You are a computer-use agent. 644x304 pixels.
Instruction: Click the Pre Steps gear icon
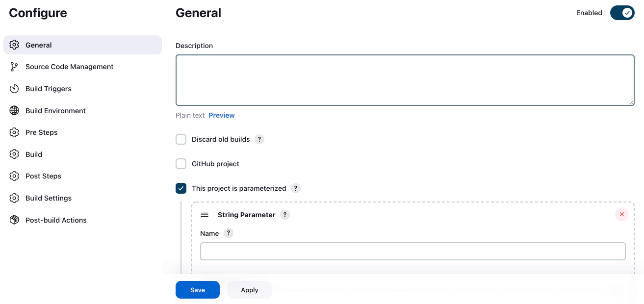click(x=14, y=132)
